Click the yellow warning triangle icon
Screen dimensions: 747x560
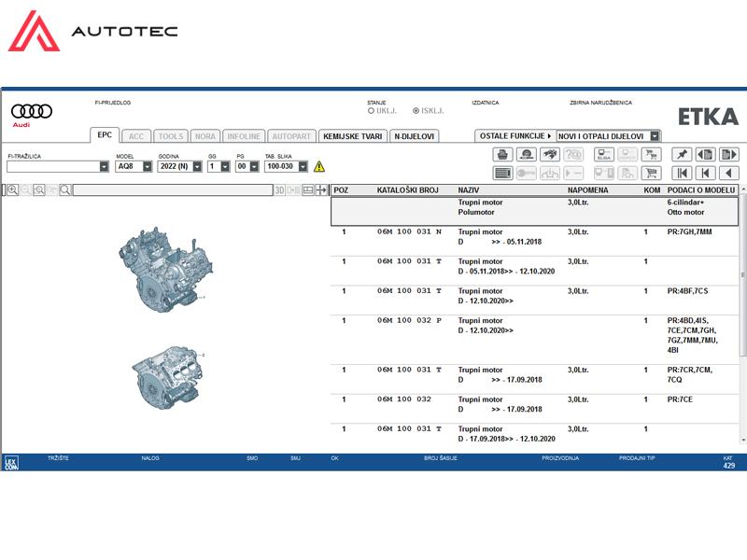tap(319, 166)
